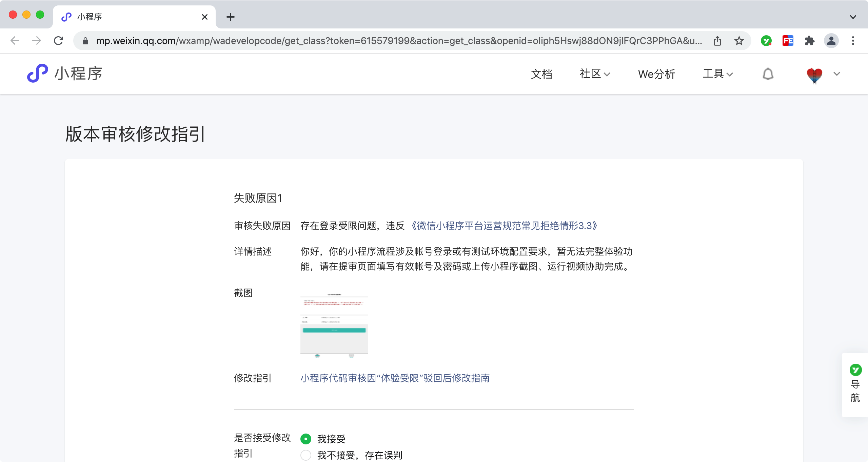Open a new browser tab
868x462 pixels.
click(231, 17)
